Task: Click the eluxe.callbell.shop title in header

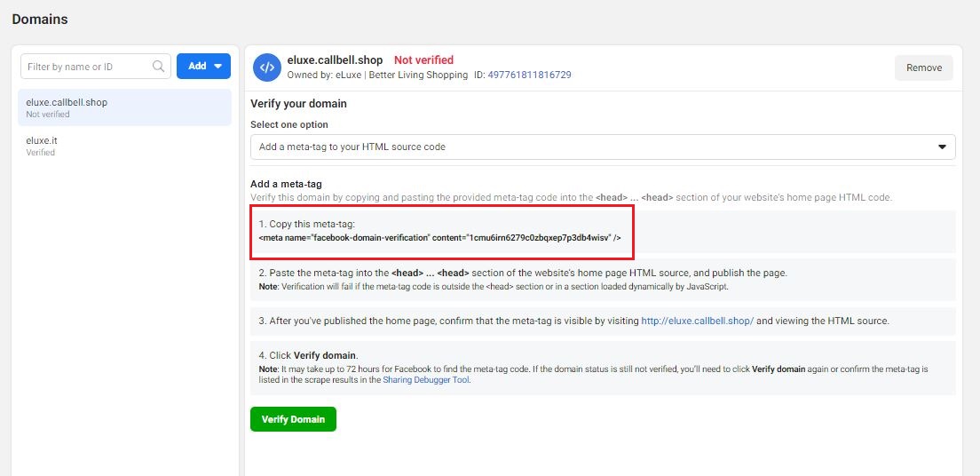Action: pos(335,60)
